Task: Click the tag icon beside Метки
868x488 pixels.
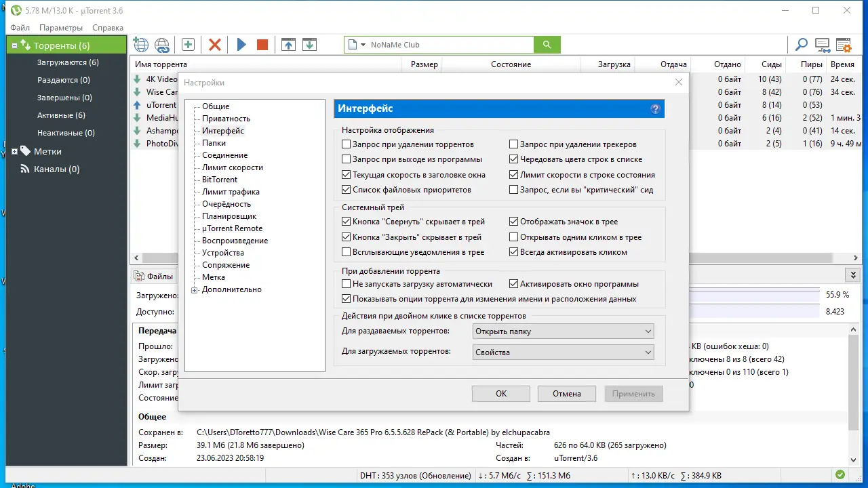Action: pos(25,151)
